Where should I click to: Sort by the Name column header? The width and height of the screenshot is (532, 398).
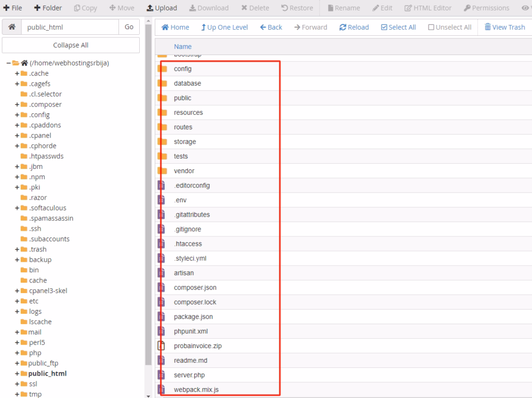182,46
